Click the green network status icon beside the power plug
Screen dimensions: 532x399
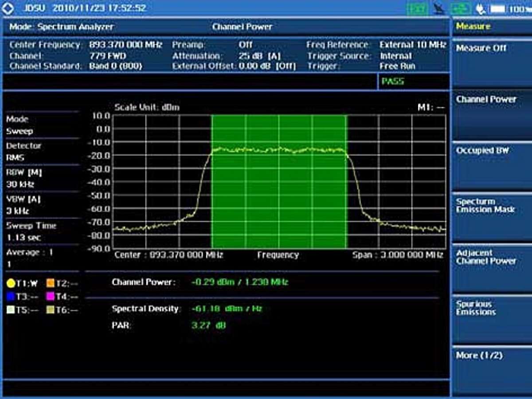[461, 8]
